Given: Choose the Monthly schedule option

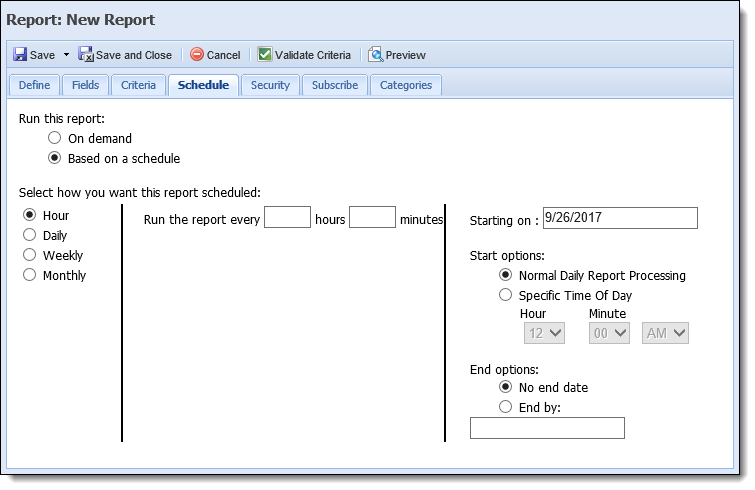Looking at the screenshot, I should tap(29, 275).
